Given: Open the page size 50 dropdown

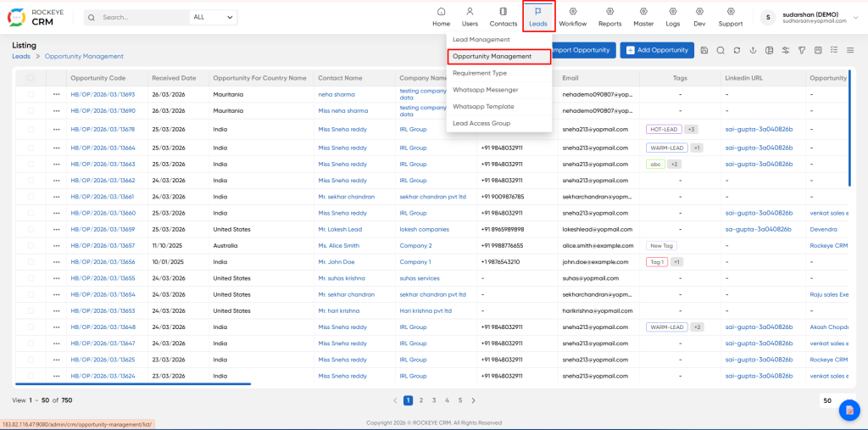Looking at the screenshot, I should [836, 400].
